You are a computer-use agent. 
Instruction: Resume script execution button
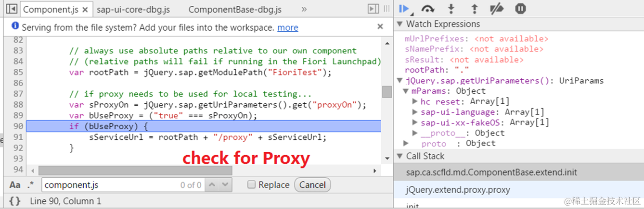point(404,9)
